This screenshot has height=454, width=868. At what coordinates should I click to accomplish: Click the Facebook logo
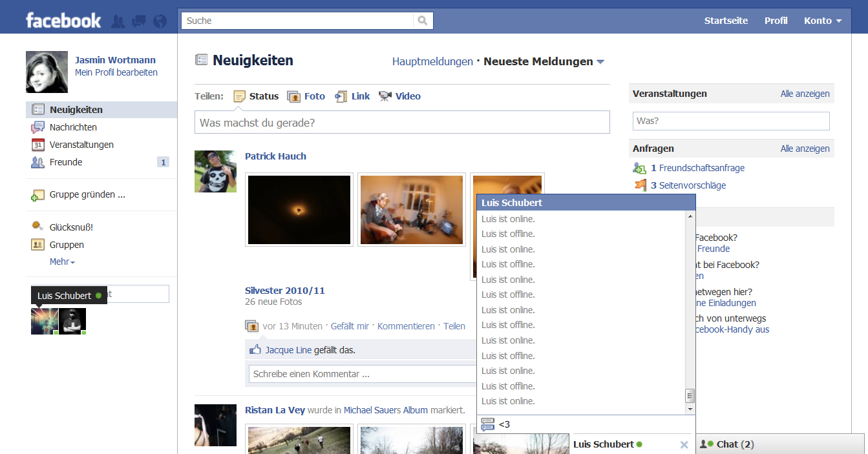pyautogui.click(x=63, y=21)
